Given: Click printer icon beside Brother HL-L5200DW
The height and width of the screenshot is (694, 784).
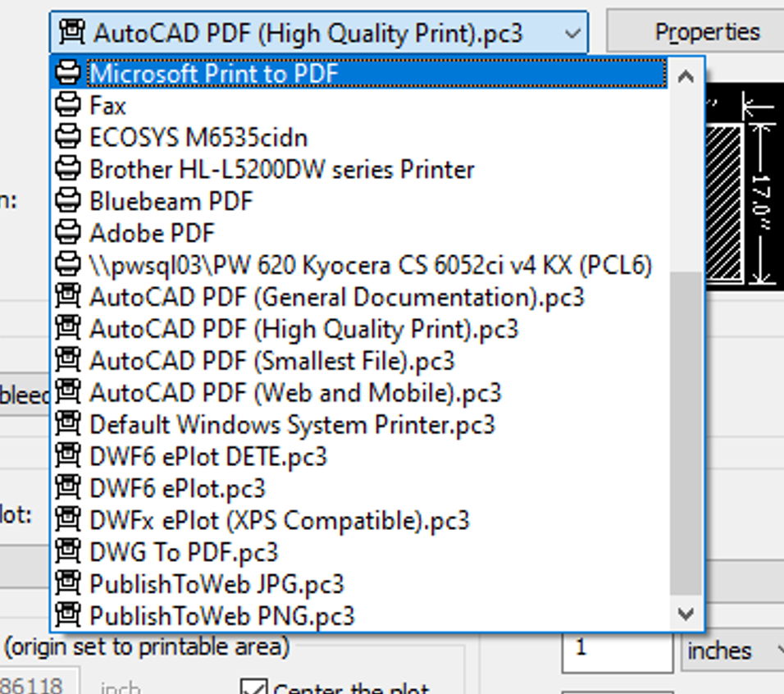Looking at the screenshot, I should 68,168.
